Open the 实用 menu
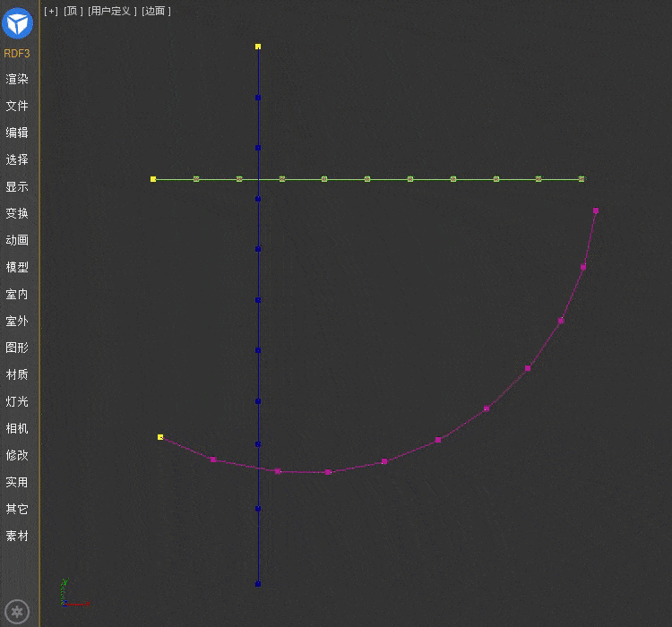Viewport: 672px width, 627px height. point(17,482)
